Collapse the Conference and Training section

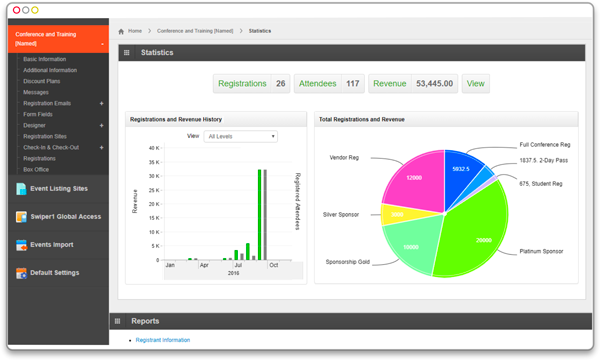click(x=102, y=44)
